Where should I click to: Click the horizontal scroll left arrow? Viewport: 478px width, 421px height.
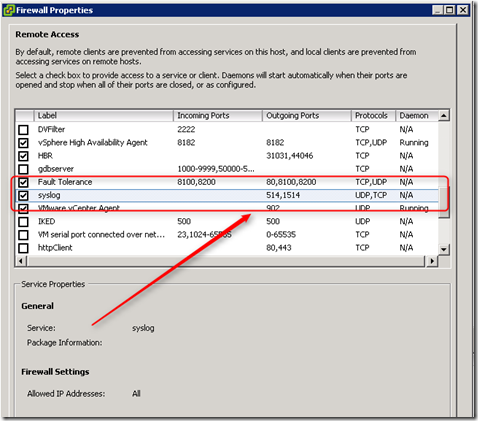tap(21, 261)
